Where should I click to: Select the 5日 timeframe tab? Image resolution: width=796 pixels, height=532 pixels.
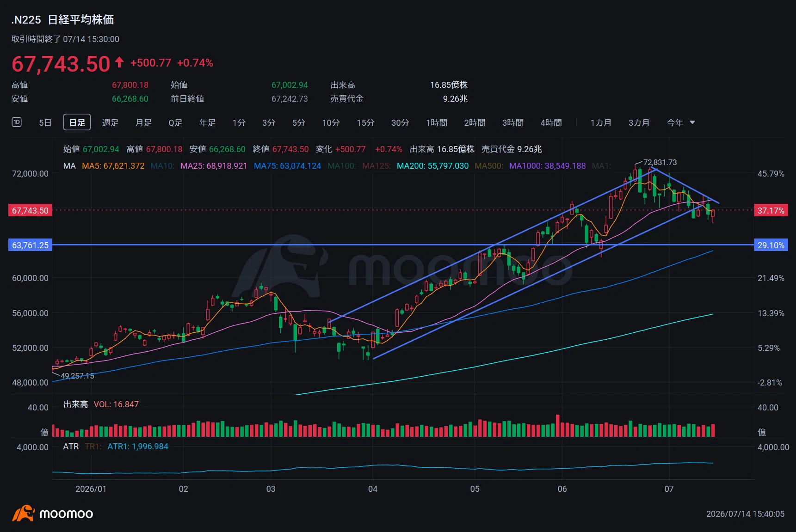click(45, 122)
